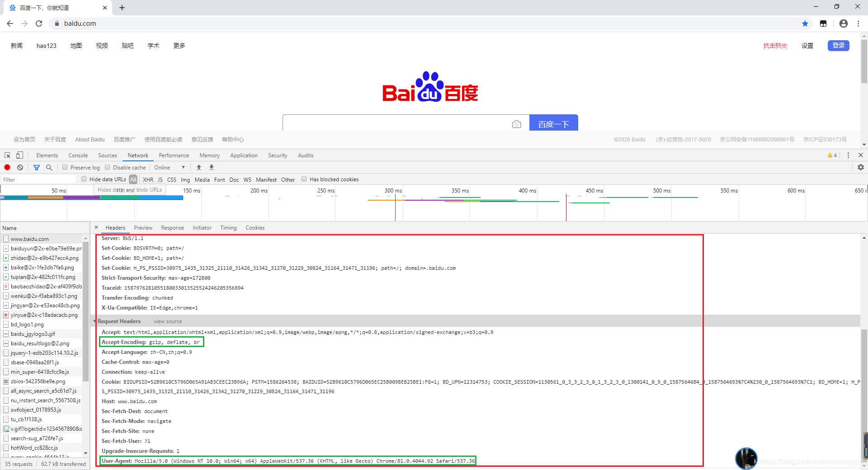Switch to the Elements panel
The image size is (868, 470).
[x=47, y=155]
